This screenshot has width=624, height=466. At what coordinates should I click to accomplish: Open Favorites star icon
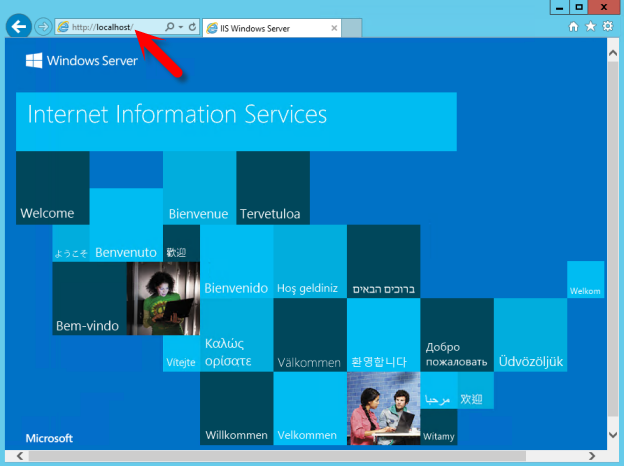pyautogui.click(x=590, y=27)
